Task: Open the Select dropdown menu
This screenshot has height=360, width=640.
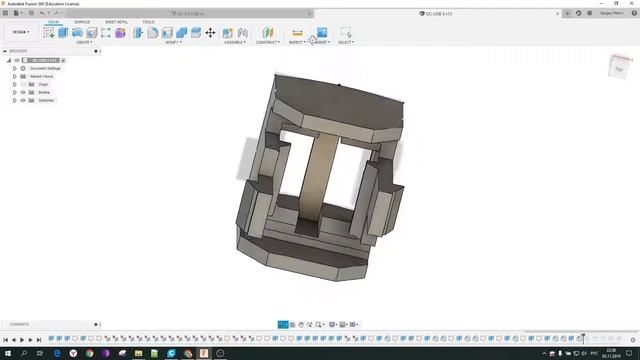Action: 346,42
